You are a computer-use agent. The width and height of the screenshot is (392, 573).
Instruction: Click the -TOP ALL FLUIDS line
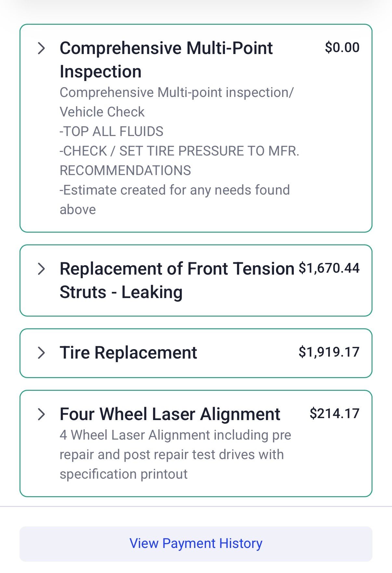click(x=111, y=131)
